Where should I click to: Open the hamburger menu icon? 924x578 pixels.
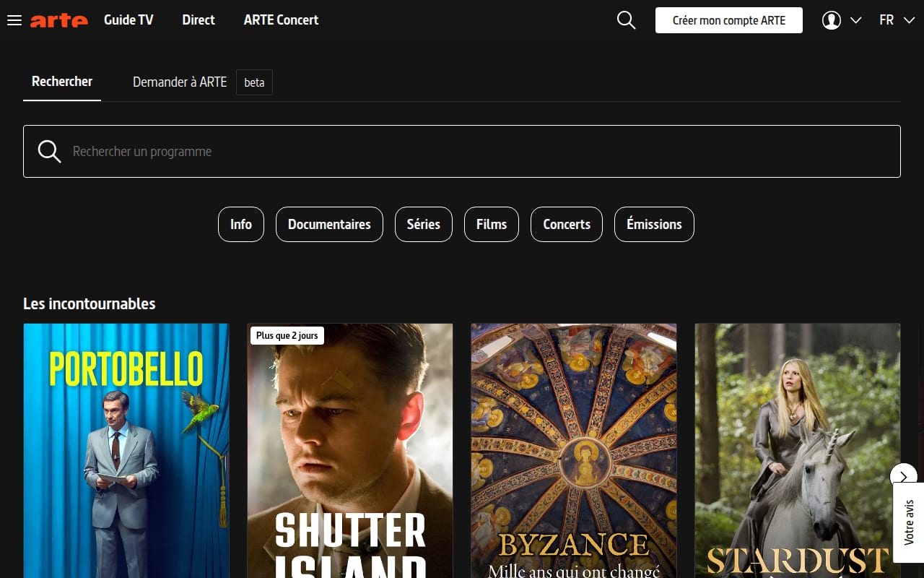click(14, 20)
